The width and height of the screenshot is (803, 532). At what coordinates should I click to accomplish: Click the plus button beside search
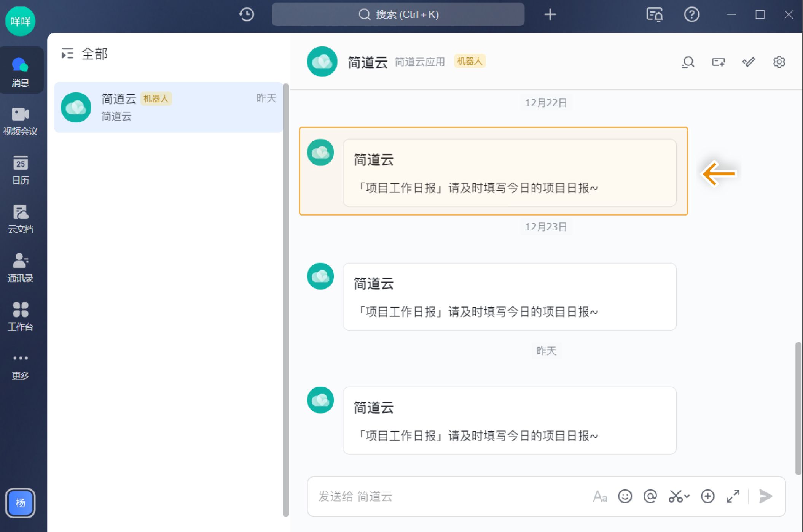point(550,14)
